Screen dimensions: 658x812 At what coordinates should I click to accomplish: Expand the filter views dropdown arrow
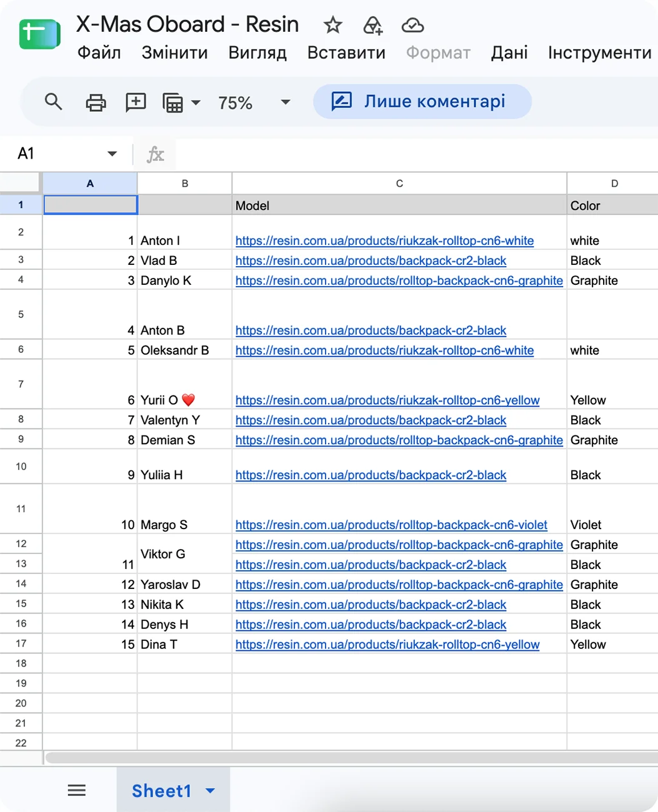tap(196, 102)
